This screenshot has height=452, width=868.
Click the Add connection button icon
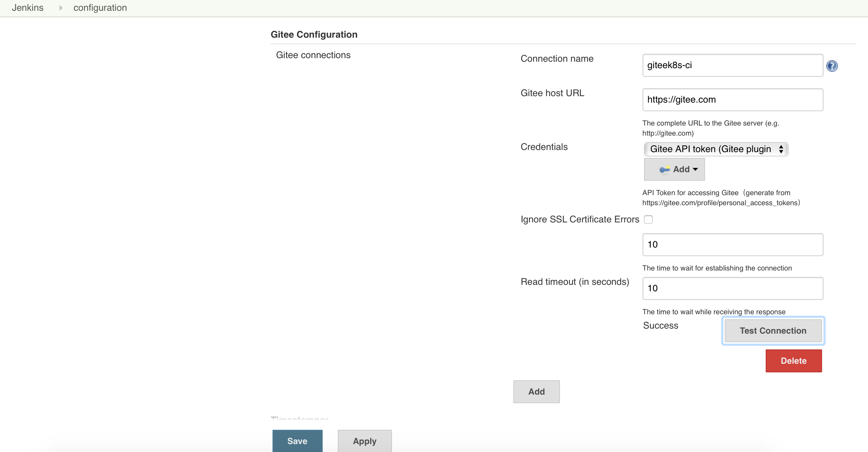[x=536, y=391]
